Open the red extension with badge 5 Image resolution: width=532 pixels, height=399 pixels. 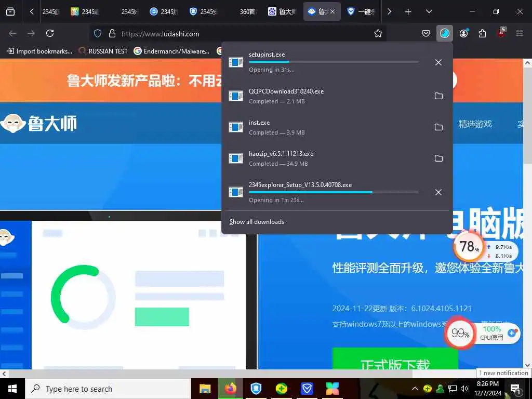[x=501, y=33]
